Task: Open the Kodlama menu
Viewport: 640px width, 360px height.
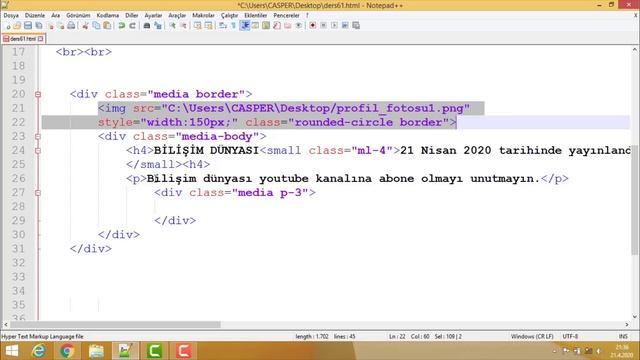Action: click(108, 16)
